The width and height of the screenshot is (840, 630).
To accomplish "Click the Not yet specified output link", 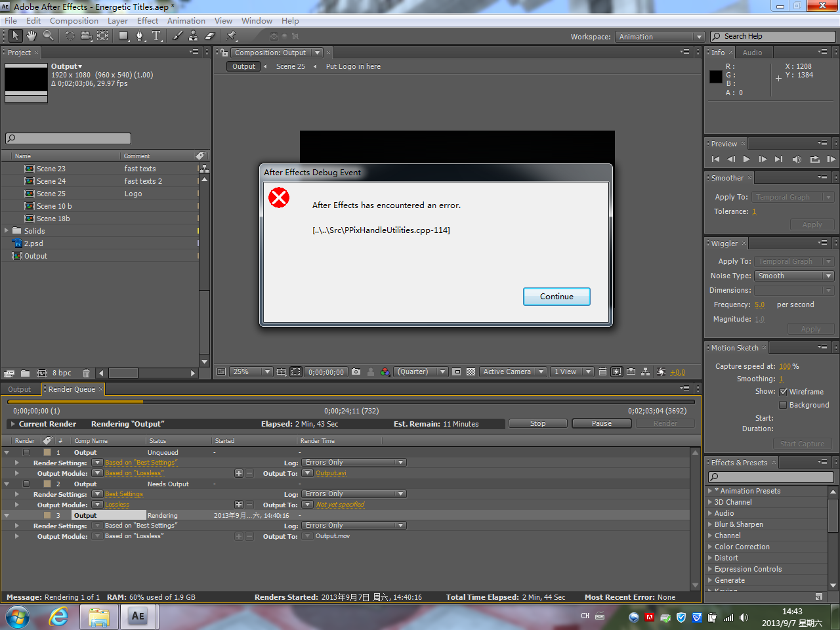I will coord(340,505).
